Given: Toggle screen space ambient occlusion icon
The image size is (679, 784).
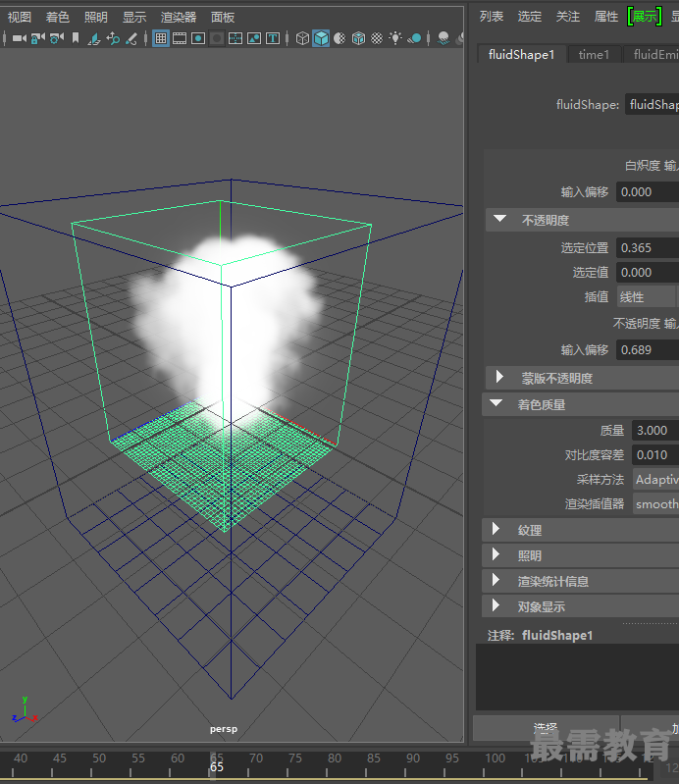Looking at the screenshot, I should click(x=443, y=38).
